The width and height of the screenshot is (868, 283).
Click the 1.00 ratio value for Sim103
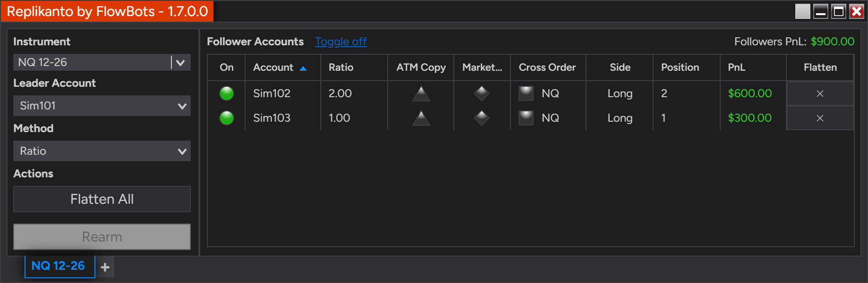coord(340,118)
